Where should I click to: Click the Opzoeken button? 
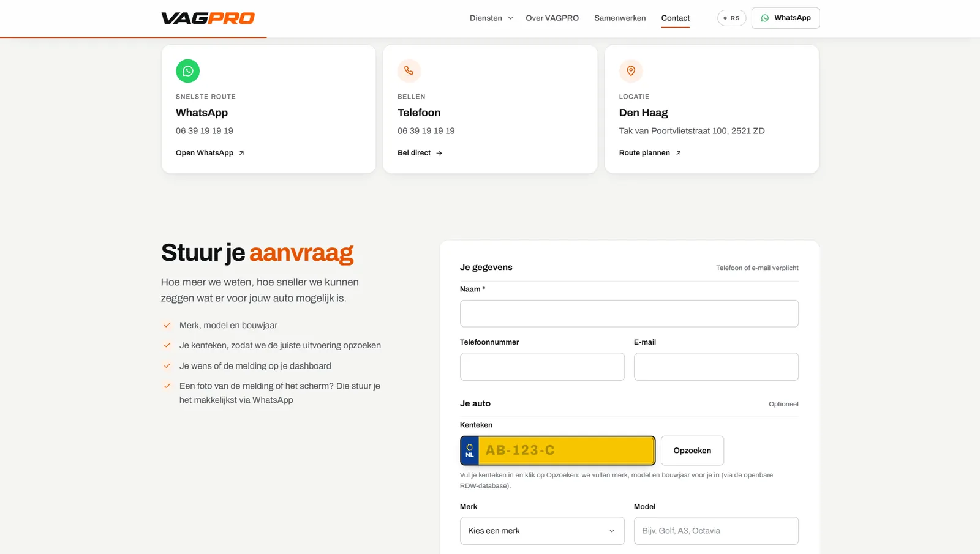[x=692, y=451]
